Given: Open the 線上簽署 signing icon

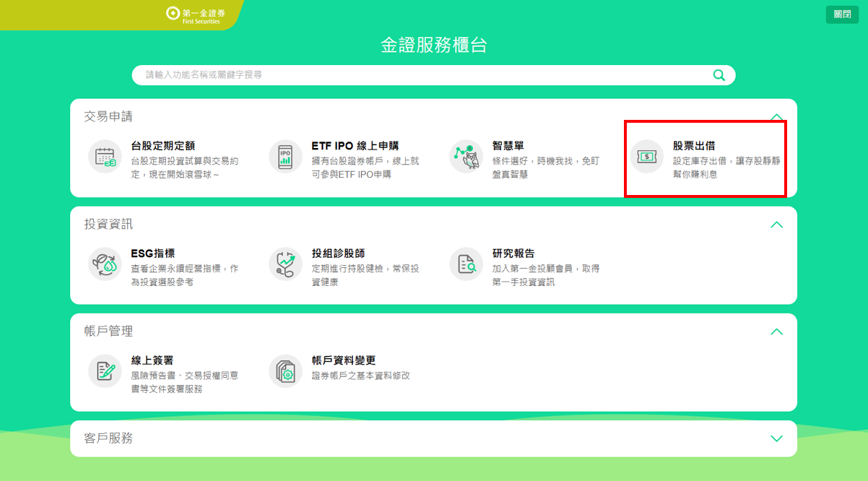Looking at the screenshot, I should [x=105, y=370].
